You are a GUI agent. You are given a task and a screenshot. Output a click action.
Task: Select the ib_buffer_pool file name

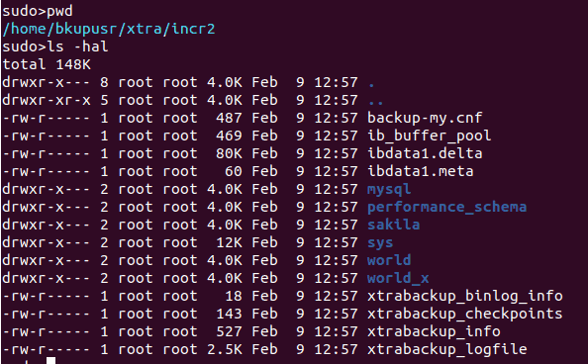coord(429,136)
